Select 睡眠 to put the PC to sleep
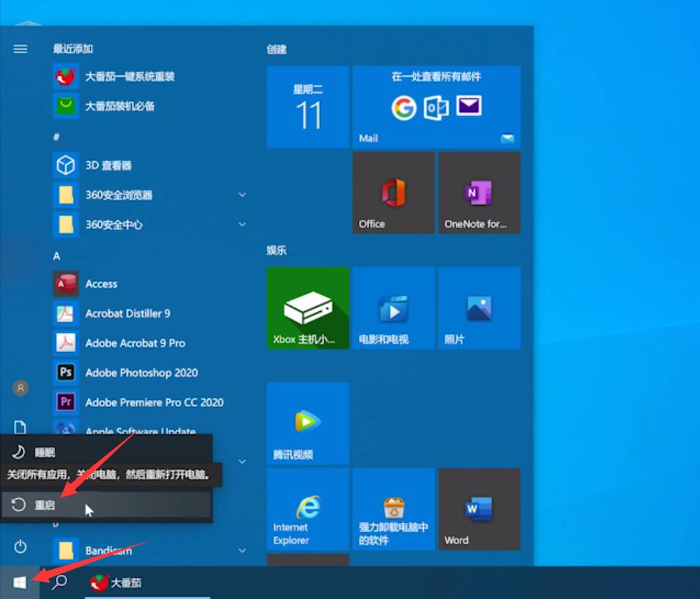Screen dimensions: 700x599 (x=44, y=452)
